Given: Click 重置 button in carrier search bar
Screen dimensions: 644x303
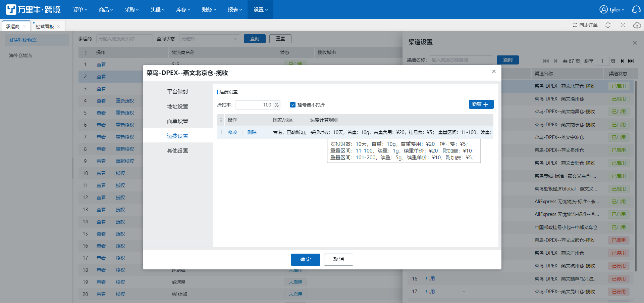Looking at the screenshot, I should [280, 39].
